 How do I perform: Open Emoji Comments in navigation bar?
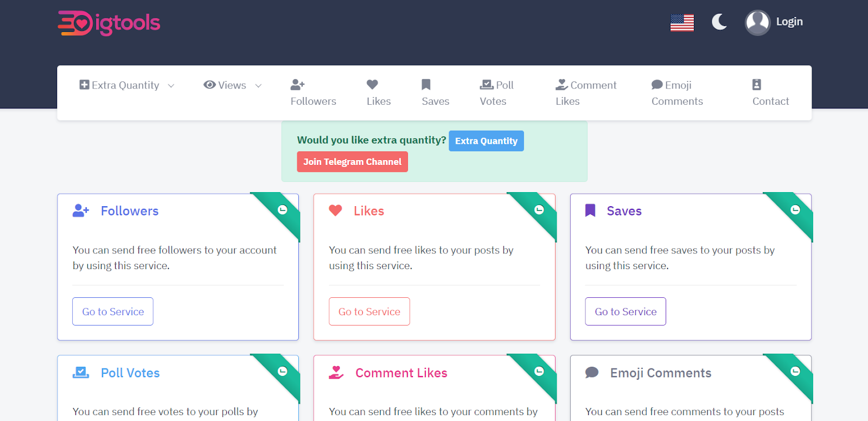pos(676,93)
